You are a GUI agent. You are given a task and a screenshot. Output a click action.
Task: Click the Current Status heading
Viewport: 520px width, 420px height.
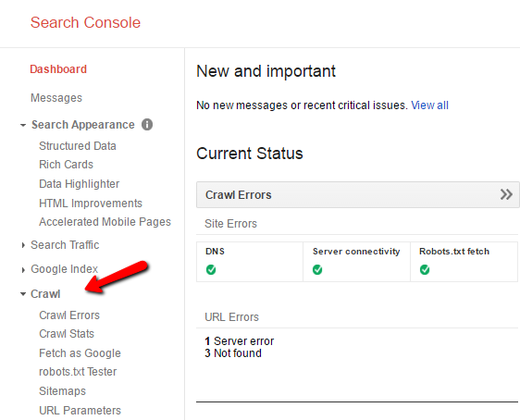250,154
